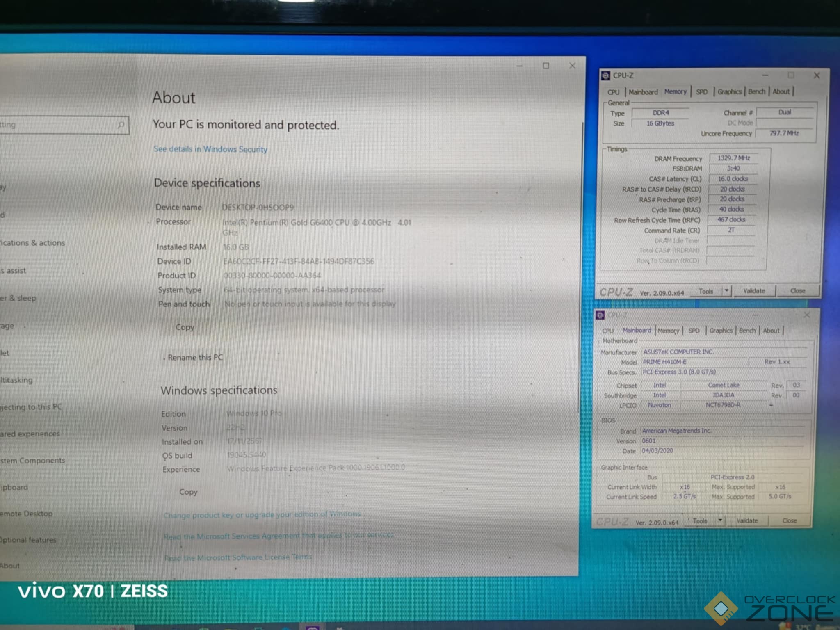
Task: Open See details in Windows Security link
Action: pos(210,149)
